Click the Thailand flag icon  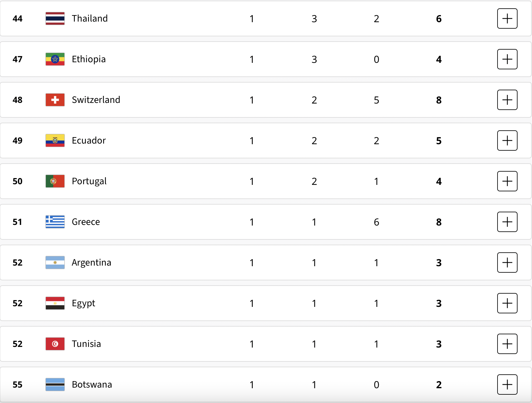55,18
